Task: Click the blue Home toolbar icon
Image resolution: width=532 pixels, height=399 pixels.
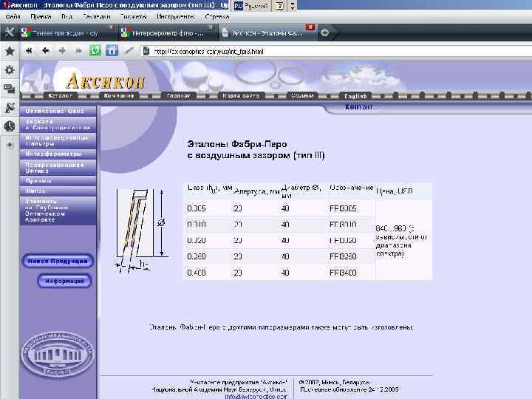Action: point(112,51)
